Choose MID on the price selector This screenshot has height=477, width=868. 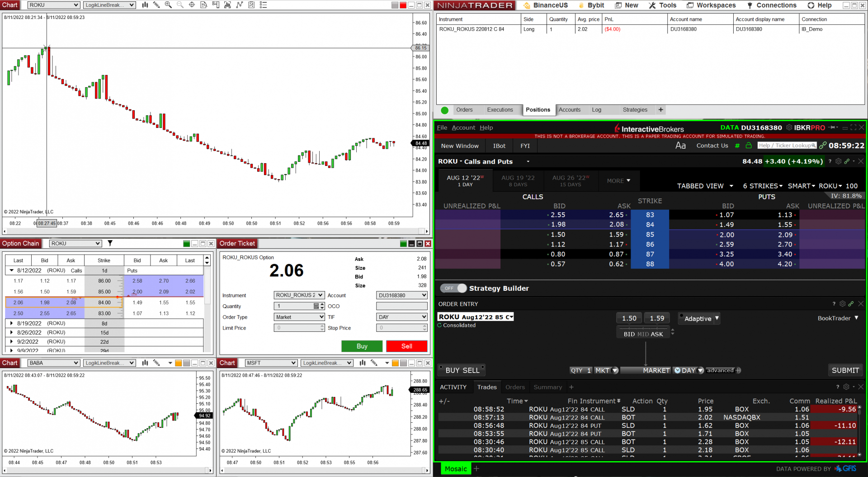click(x=643, y=334)
